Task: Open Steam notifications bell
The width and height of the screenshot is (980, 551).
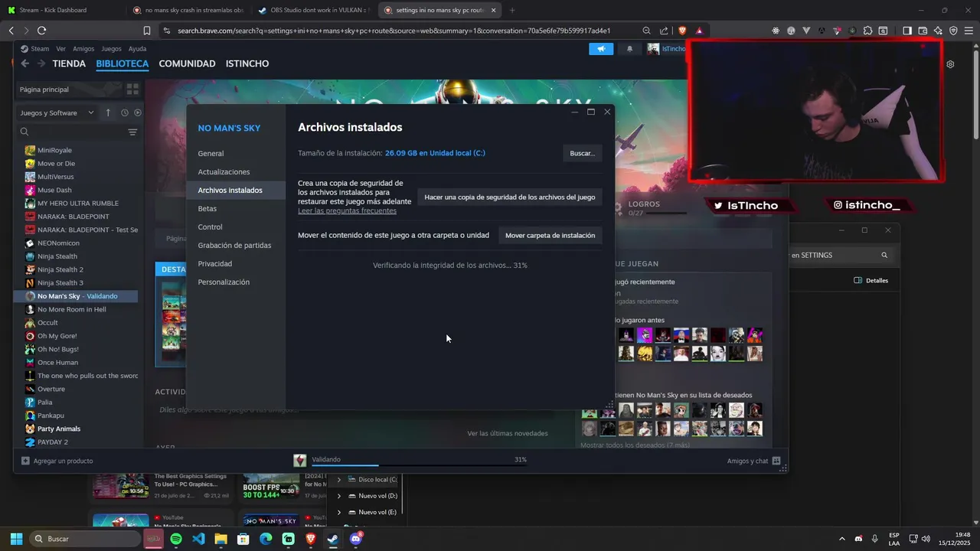Action: pos(629,48)
